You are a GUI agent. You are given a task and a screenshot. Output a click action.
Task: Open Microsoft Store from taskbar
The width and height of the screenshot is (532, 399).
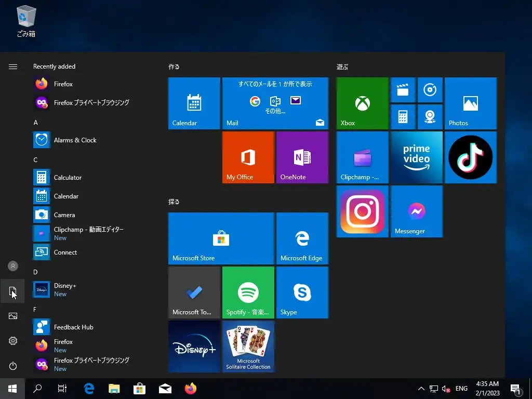(139, 389)
